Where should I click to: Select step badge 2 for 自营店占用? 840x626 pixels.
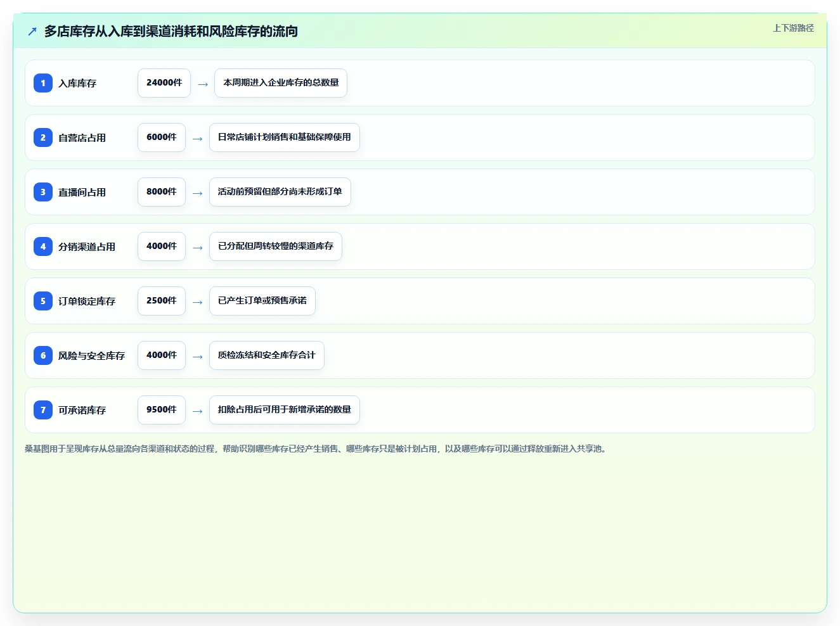(x=43, y=137)
